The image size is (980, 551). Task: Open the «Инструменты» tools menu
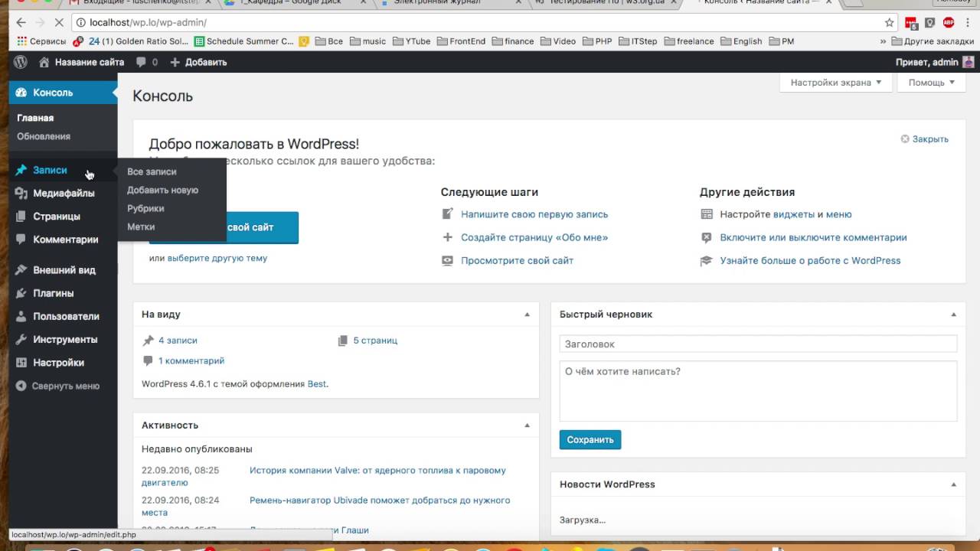63,339
